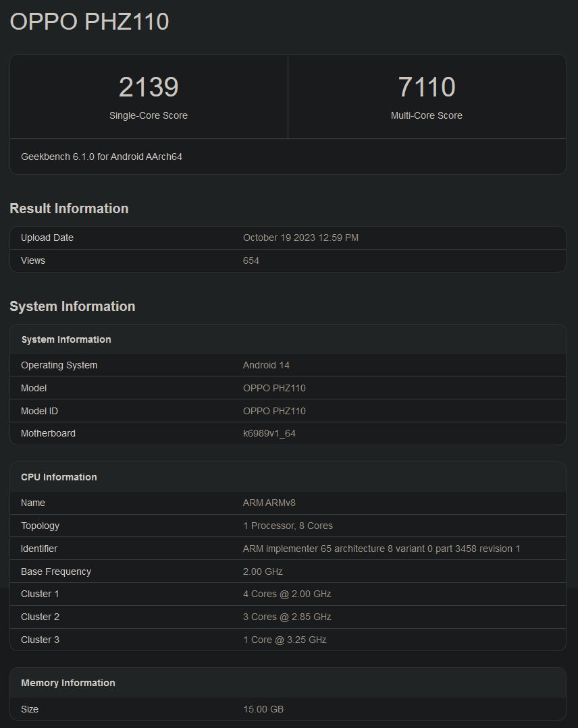Screen dimensions: 578x728
Task: Click the 3 Cores @ 2.85 GHz value
Action: [x=287, y=617]
